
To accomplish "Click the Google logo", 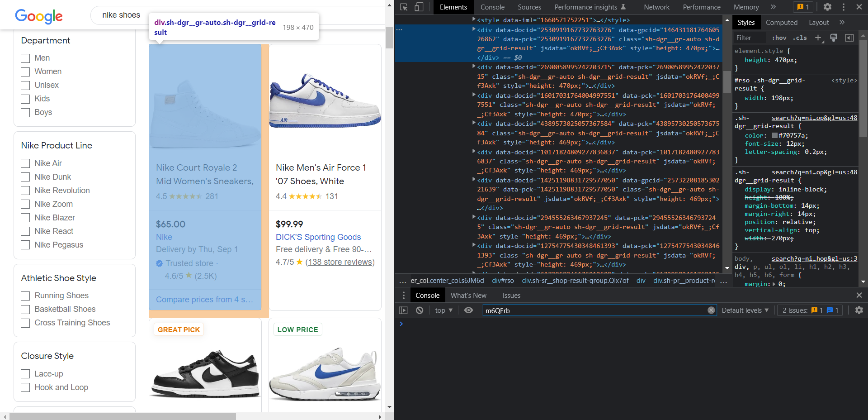I will click(x=39, y=16).
